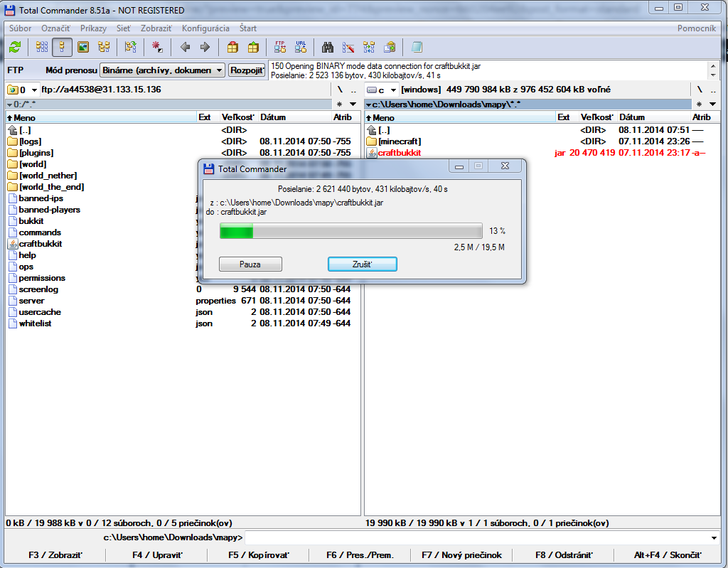The height and width of the screenshot is (568, 728).
Task: Click the unpack files archive icon
Action: click(x=253, y=47)
